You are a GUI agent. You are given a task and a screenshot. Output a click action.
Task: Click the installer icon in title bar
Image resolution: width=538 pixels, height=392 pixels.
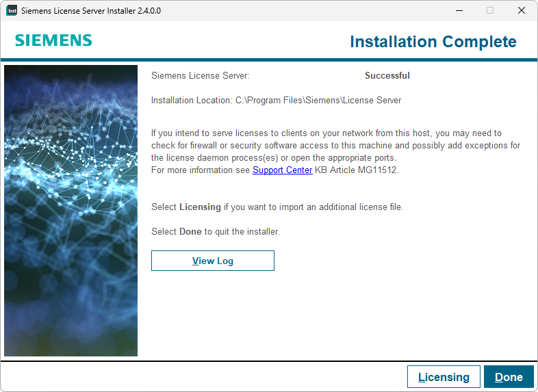pyautogui.click(x=12, y=10)
